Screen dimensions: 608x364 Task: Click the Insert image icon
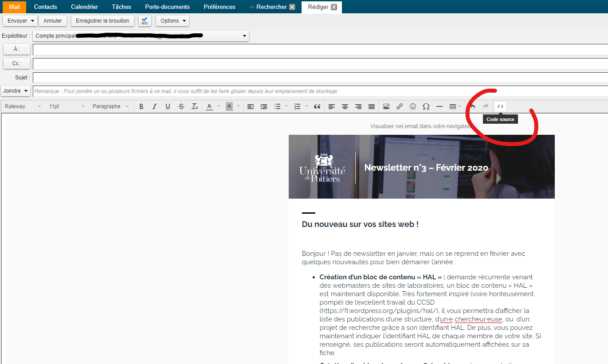(x=386, y=106)
